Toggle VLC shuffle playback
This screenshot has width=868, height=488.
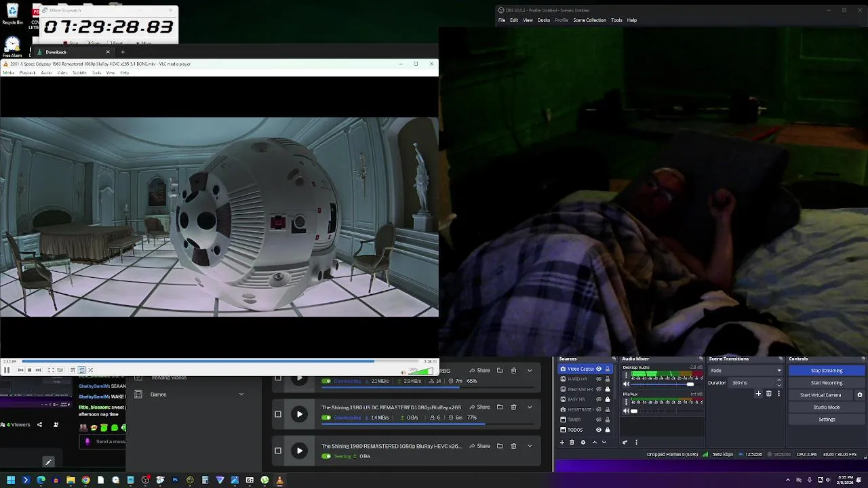coord(90,370)
